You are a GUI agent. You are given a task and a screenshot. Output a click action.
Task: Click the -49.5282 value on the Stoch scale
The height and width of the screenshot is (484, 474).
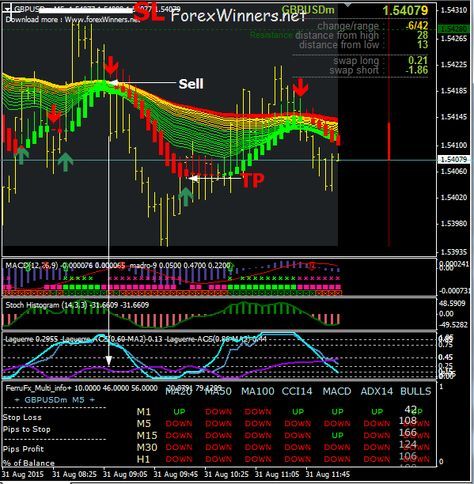453,325
